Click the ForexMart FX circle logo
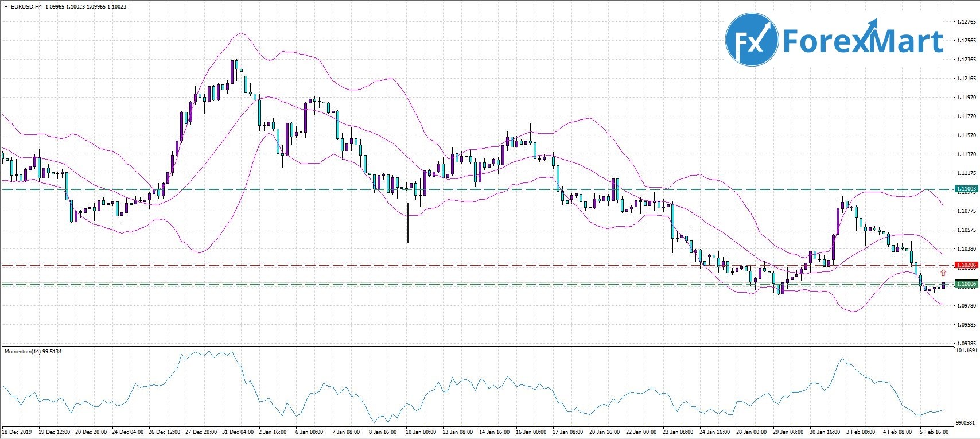 coord(752,40)
